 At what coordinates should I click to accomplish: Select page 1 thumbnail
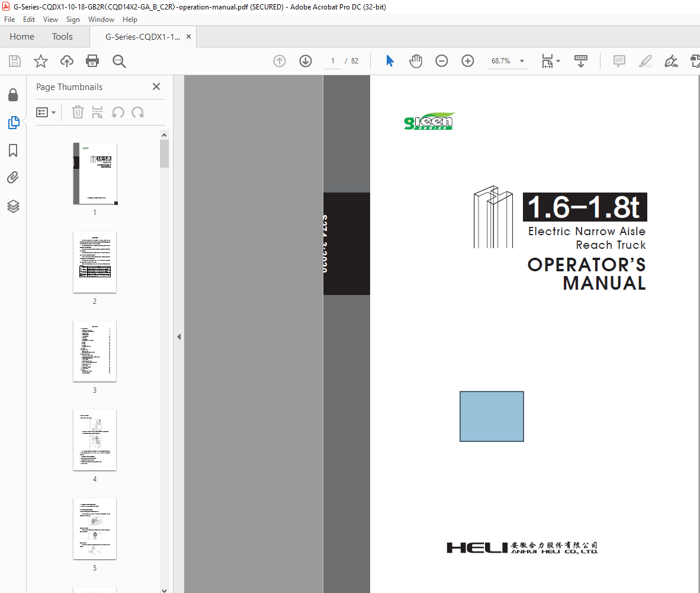95,173
